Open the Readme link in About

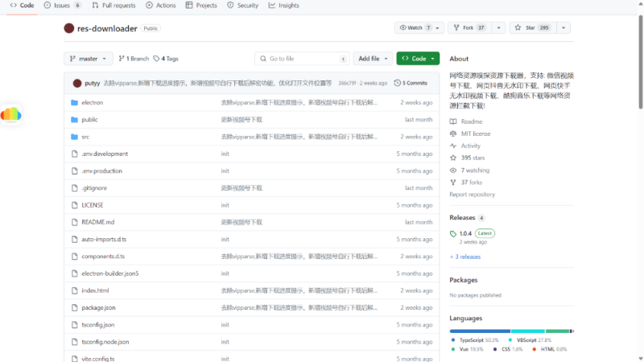(472, 121)
